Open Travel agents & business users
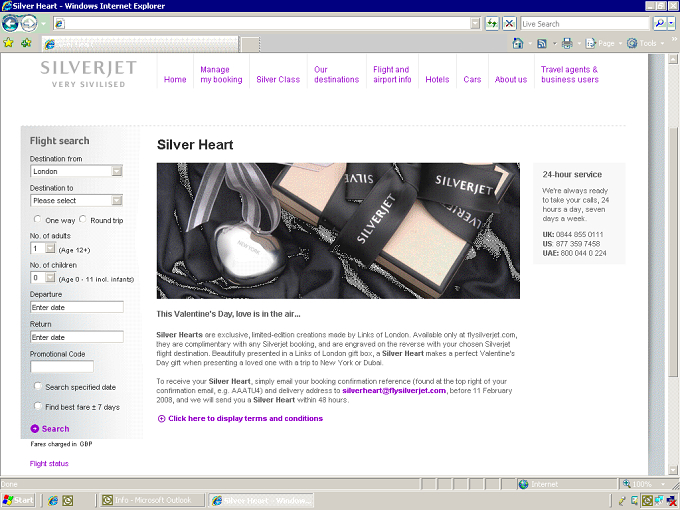Viewport: 680px width, 510px height. [569, 75]
